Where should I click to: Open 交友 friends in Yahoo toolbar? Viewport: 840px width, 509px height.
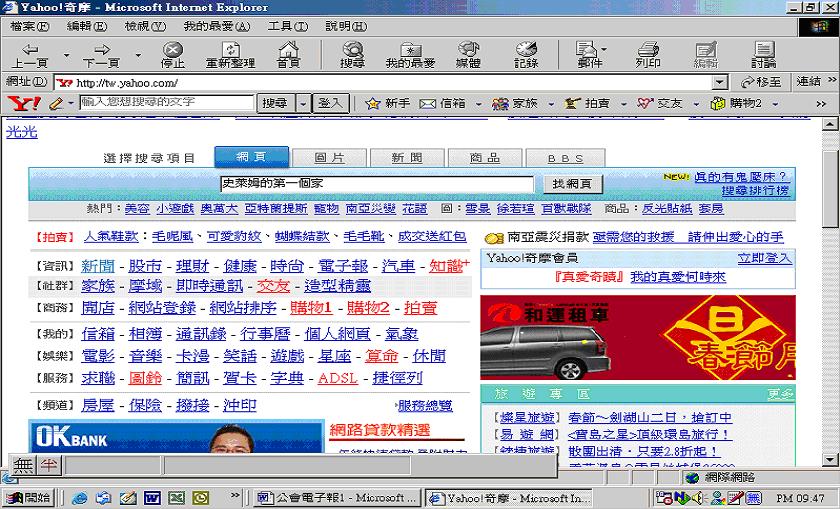659,103
